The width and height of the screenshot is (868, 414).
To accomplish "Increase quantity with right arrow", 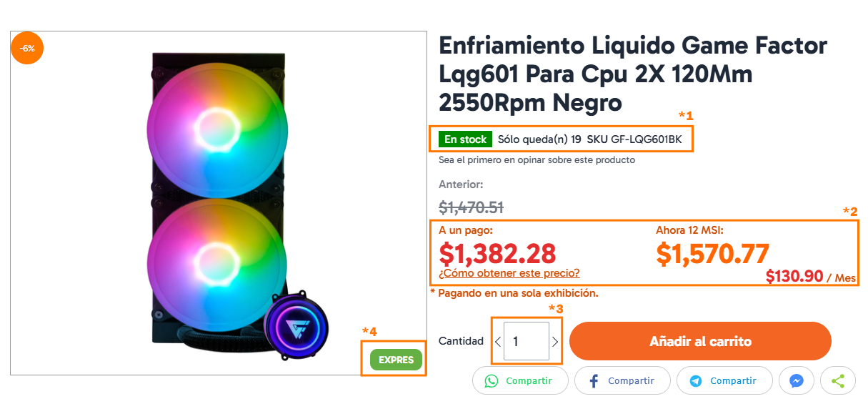I will (555, 342).
